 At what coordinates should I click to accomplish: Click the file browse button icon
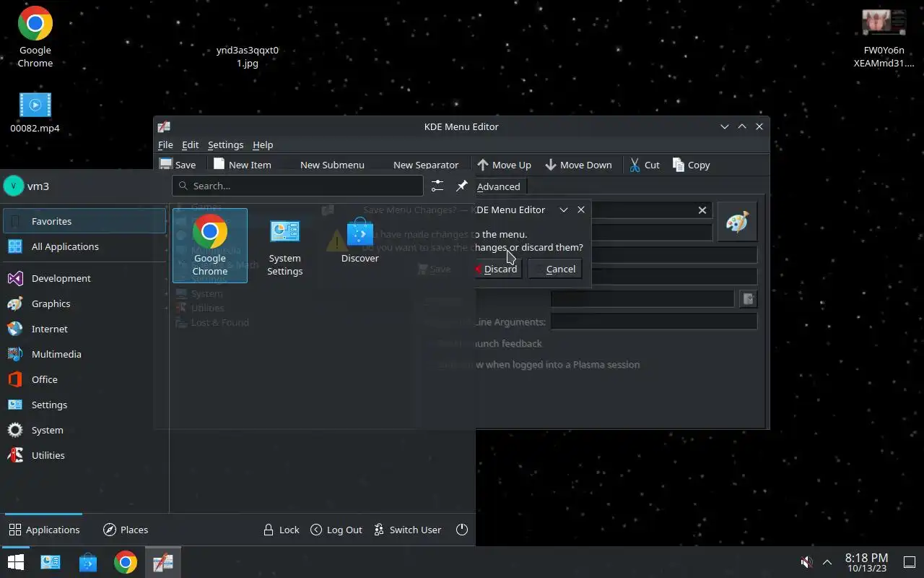point(748,298)
